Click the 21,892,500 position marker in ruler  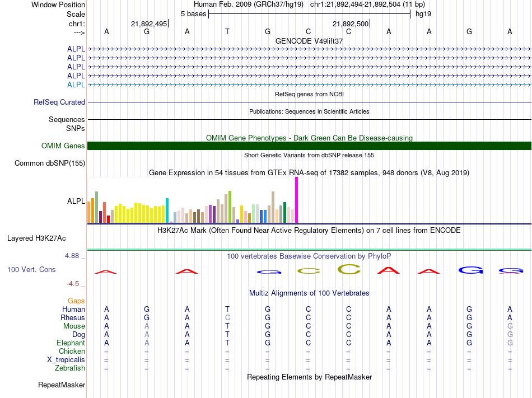pos(351,24)
